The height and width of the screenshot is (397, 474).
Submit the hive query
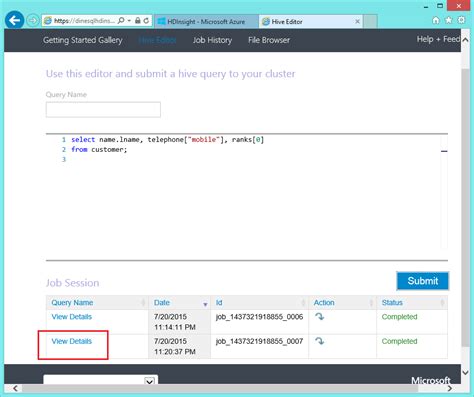[x=423, y=281]
